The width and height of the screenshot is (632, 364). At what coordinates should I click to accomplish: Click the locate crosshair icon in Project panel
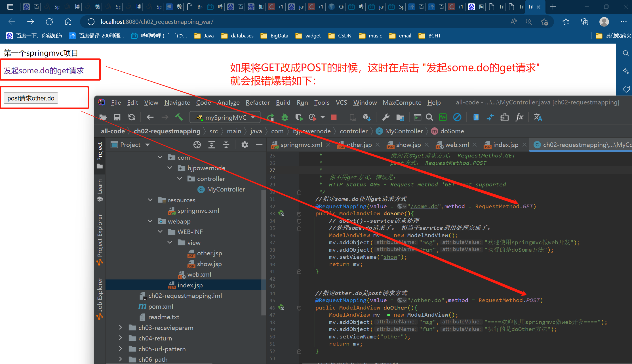(x=197, y=145)
